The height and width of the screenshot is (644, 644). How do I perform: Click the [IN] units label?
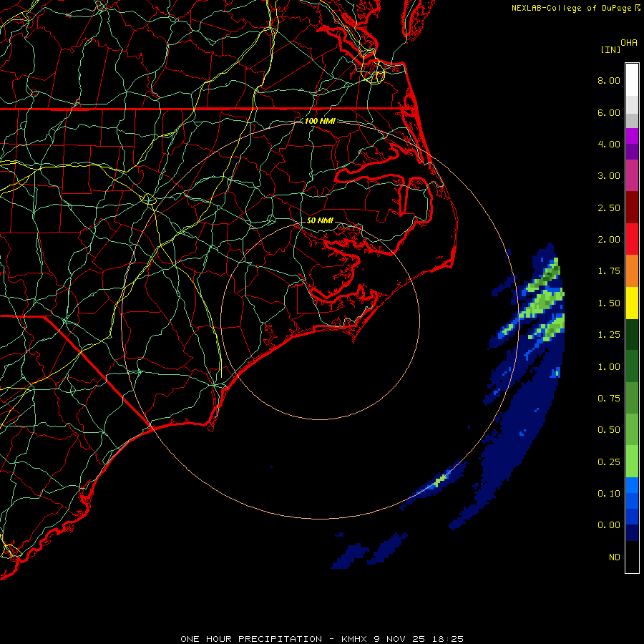pyautogui.click(x=610, y=49)
